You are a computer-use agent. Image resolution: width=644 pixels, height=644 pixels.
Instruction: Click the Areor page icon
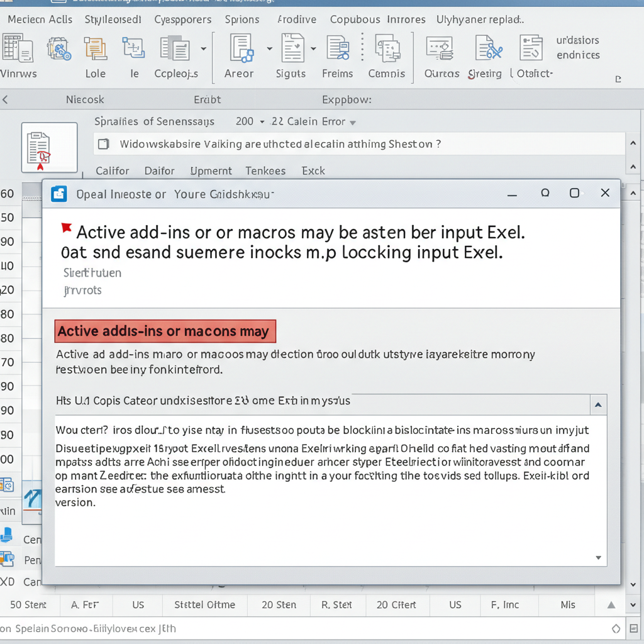click(241, 48)
